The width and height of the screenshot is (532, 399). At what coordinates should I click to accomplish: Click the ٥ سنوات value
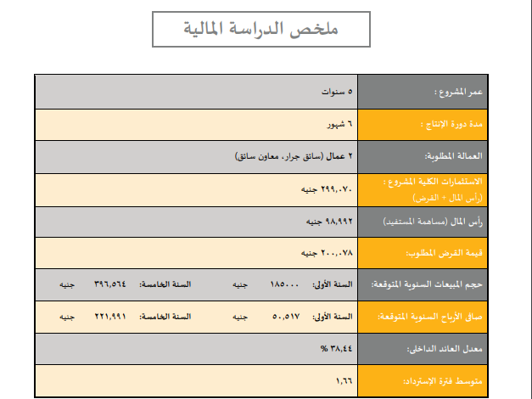(337, 92)
